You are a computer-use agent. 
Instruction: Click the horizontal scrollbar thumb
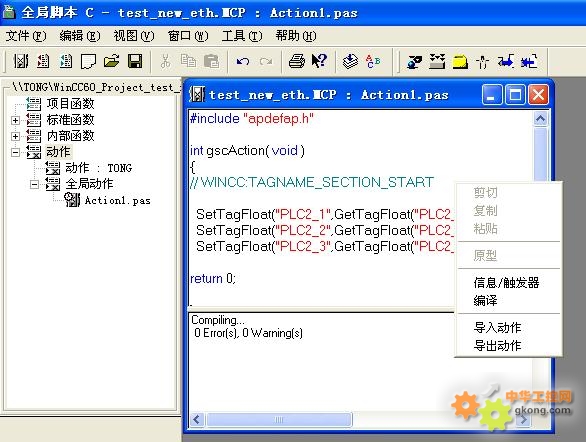pyautogui.click(x=279, y=420)
